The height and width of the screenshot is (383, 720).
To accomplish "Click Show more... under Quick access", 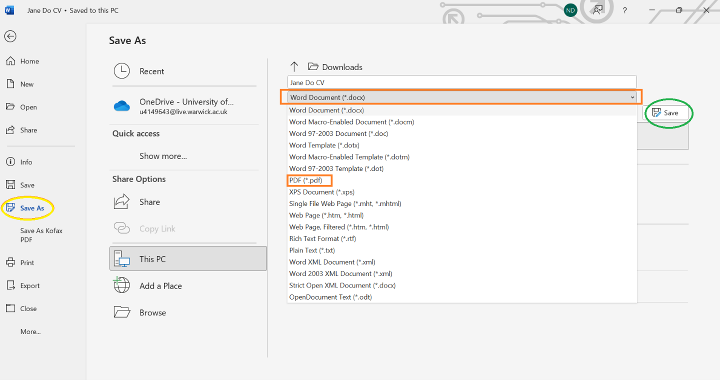I will 163,156.
